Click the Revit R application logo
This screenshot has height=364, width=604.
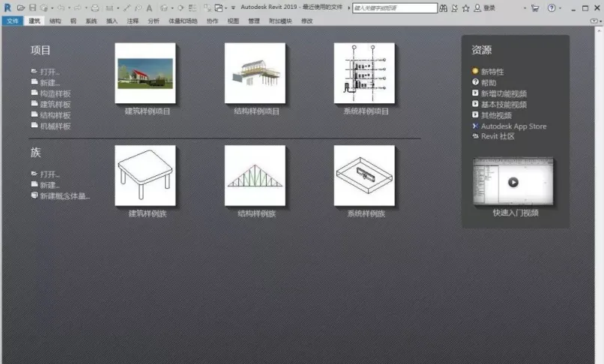pos(7,7)
